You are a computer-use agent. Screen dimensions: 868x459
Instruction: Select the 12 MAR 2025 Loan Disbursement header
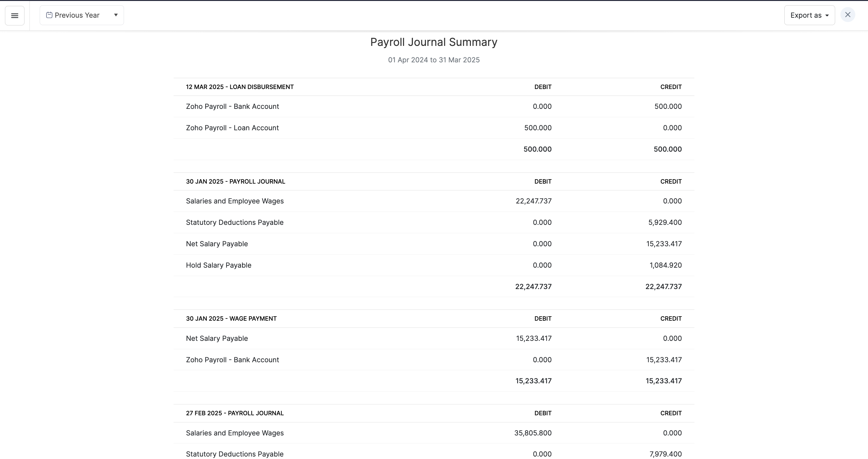point(240,87)
